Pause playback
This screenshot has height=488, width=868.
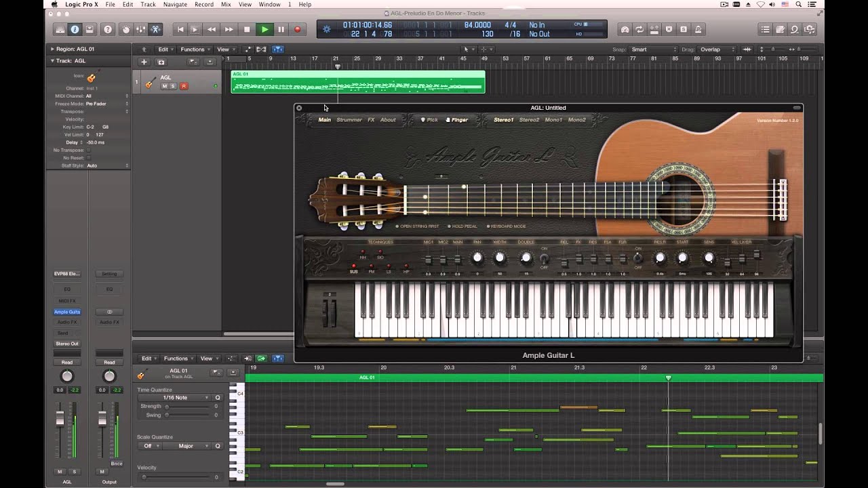click(281, 29)
